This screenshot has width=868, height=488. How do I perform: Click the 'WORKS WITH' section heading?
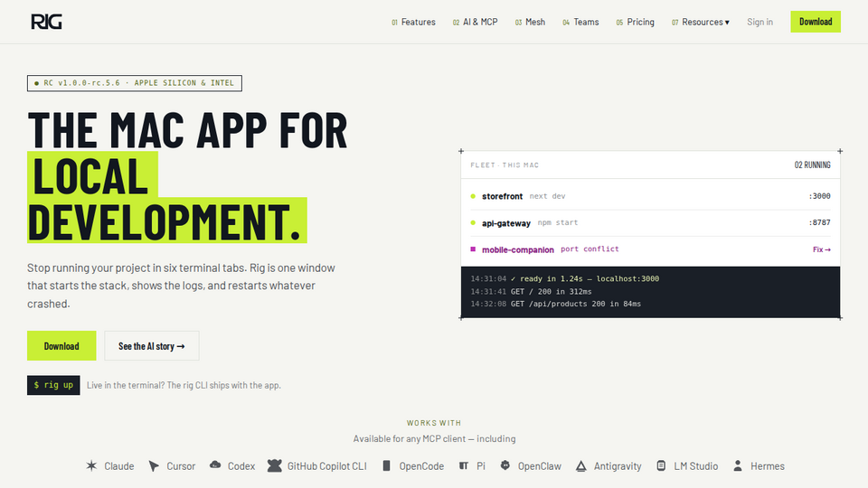434,423
